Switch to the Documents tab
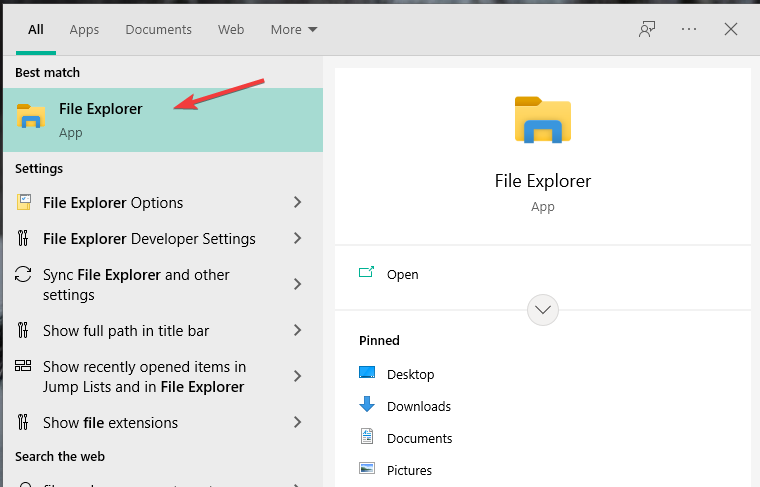The width and height of the screenshot is (760, 487). pyautogui.click(x=158, y=30)
